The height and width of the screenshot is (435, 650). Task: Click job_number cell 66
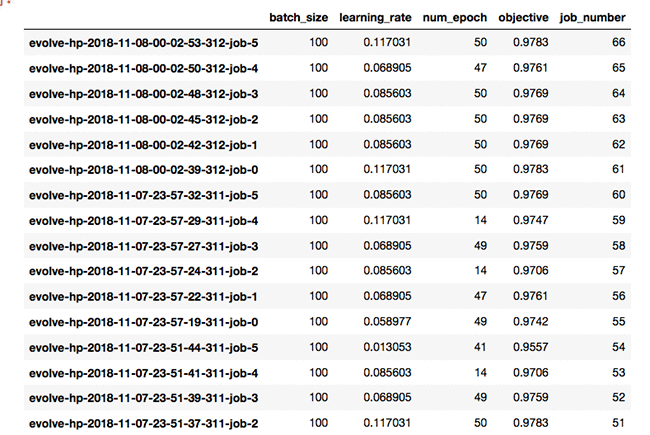[618, 42]
